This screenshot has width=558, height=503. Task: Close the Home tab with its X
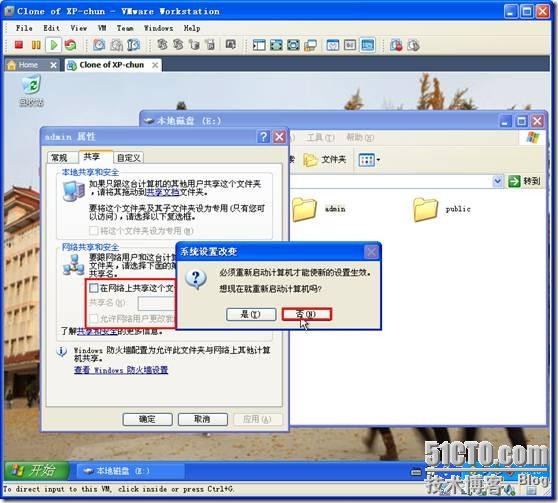(x=53, y=65)
